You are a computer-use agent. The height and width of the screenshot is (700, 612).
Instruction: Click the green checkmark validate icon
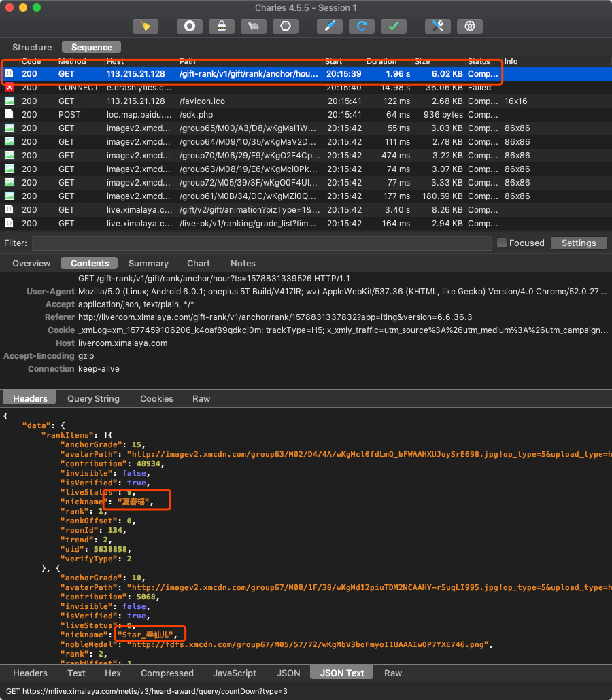click(394, 26)
